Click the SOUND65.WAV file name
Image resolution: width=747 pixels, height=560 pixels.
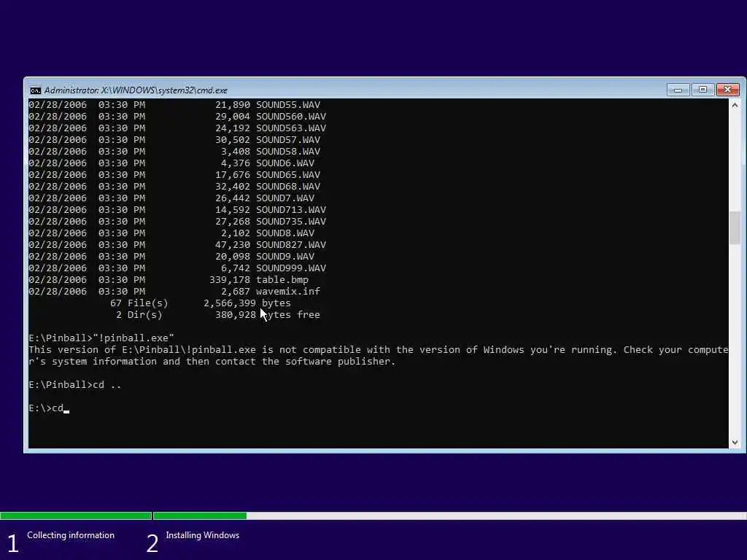point(288,175)
